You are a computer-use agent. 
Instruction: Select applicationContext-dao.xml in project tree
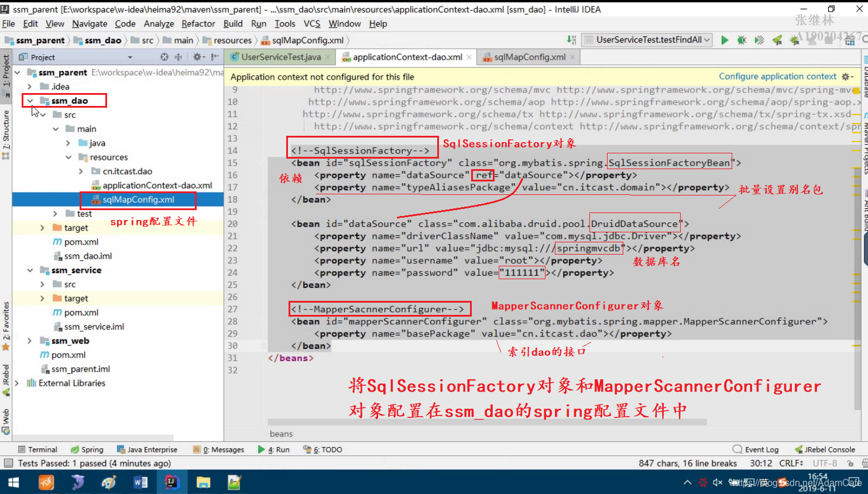click(157, 186)
